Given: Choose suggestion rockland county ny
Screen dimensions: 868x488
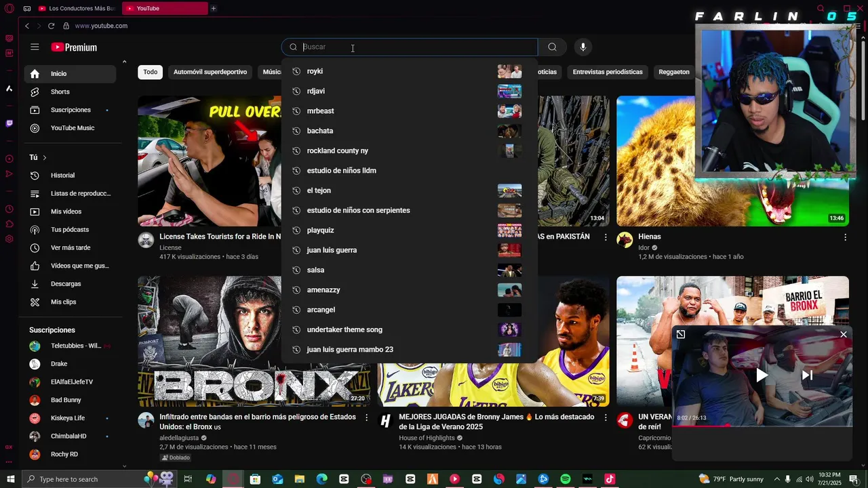Looking at the screenshot, I should 409,150.
